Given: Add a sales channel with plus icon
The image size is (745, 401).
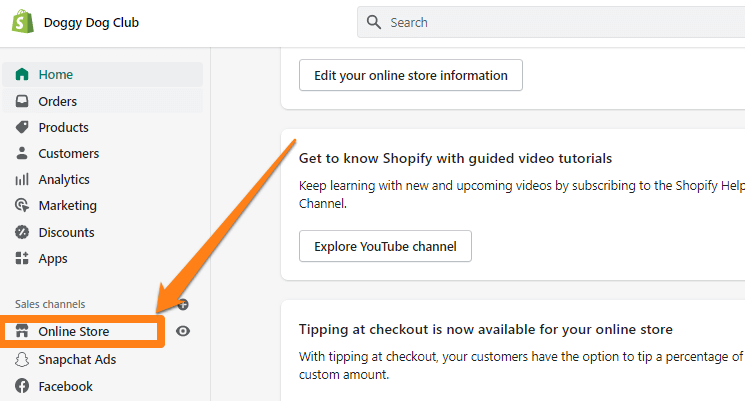Looking at the screenshot, I should (183, 304).
